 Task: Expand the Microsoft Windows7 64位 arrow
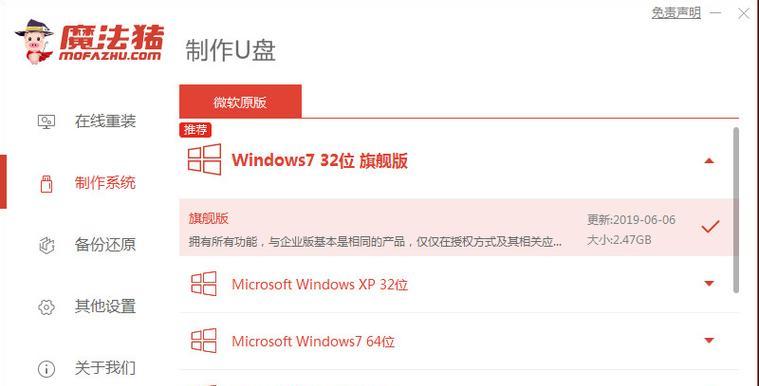coord(709,340)
